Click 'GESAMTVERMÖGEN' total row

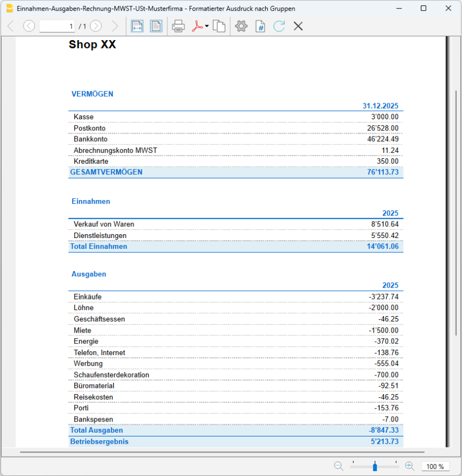click(x=236, y=172)
